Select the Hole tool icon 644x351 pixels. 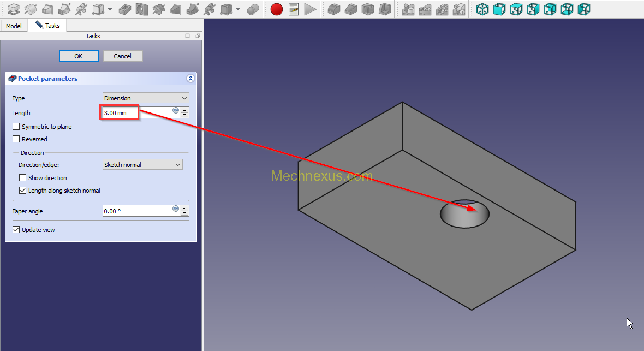(142, 9)
